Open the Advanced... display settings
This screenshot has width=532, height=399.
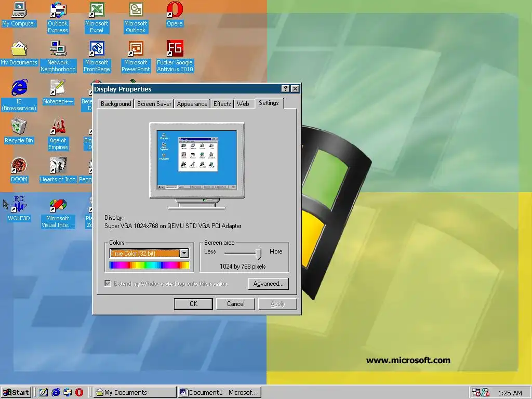(269, 284)
